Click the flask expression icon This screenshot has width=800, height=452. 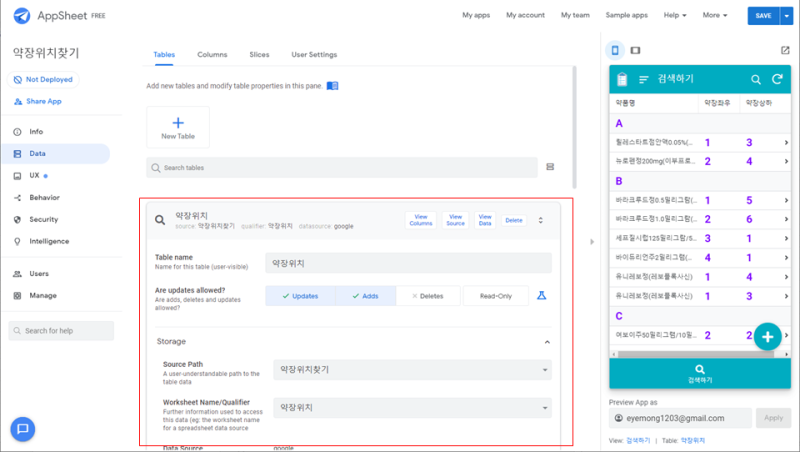(542, 295)
